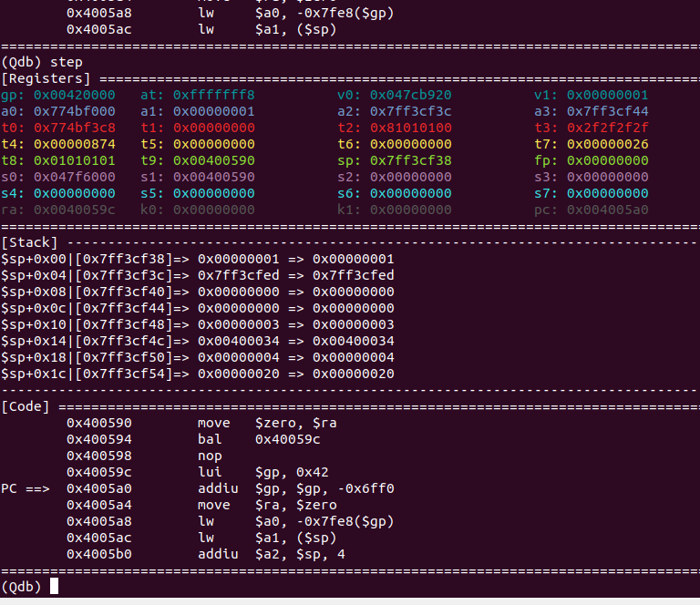Click v1 register value 0x00000001
Screen dimensions: 700x605
point(608,95)
